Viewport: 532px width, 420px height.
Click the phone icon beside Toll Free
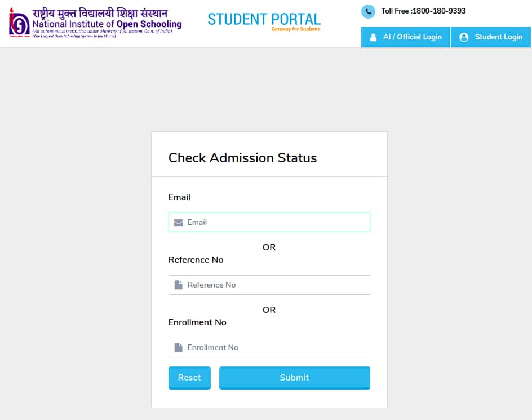pos(368,11)
